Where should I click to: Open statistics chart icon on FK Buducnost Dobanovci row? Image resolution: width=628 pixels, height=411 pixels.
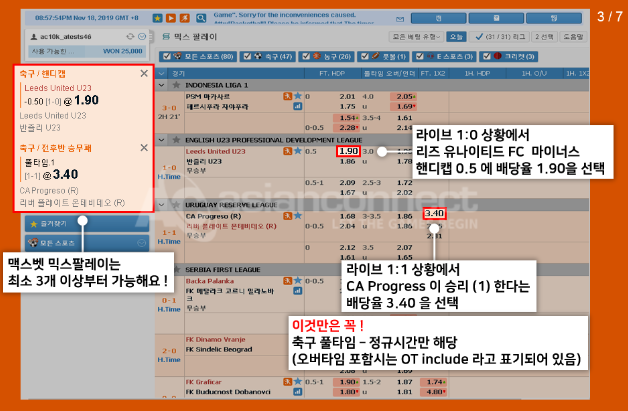[298, 392]
